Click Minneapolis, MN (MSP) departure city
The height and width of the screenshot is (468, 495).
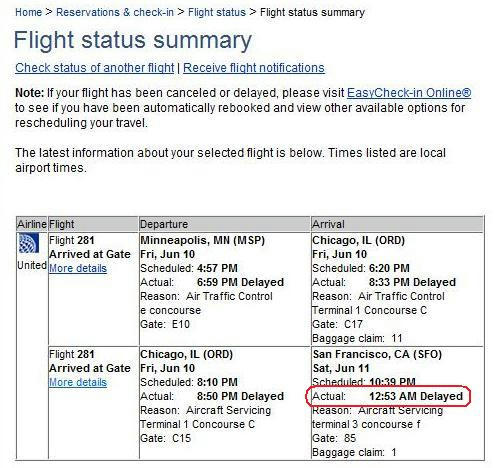[x=202, y=240]
